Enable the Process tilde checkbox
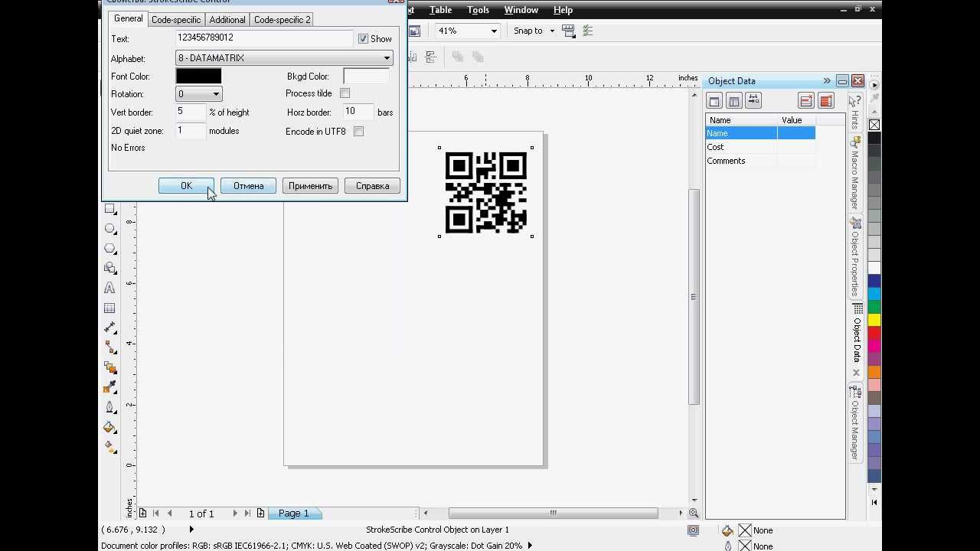Image resolution: width=980 pixels, height=551 pixels. point(345,93)
